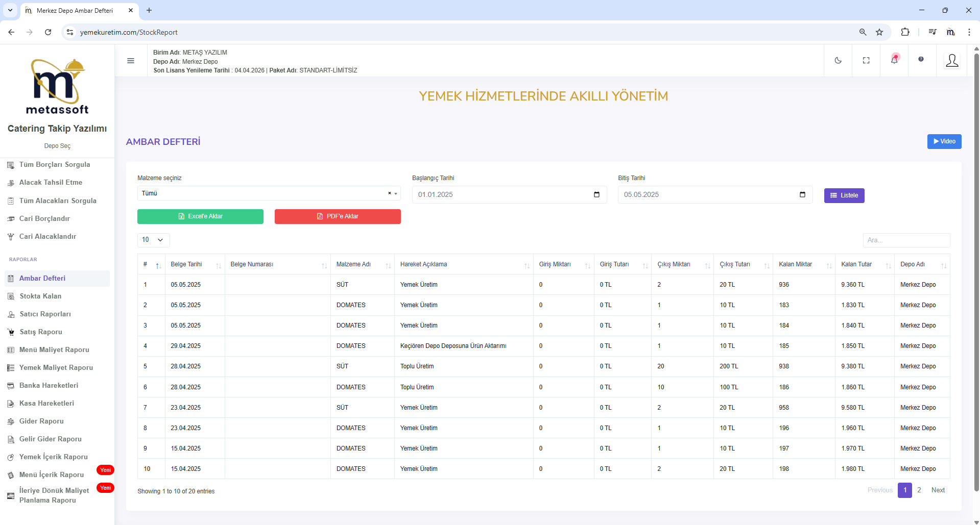980x525 pixels.
Task: Sort by Hareket Açıklama column
Action: pos(464,264)
